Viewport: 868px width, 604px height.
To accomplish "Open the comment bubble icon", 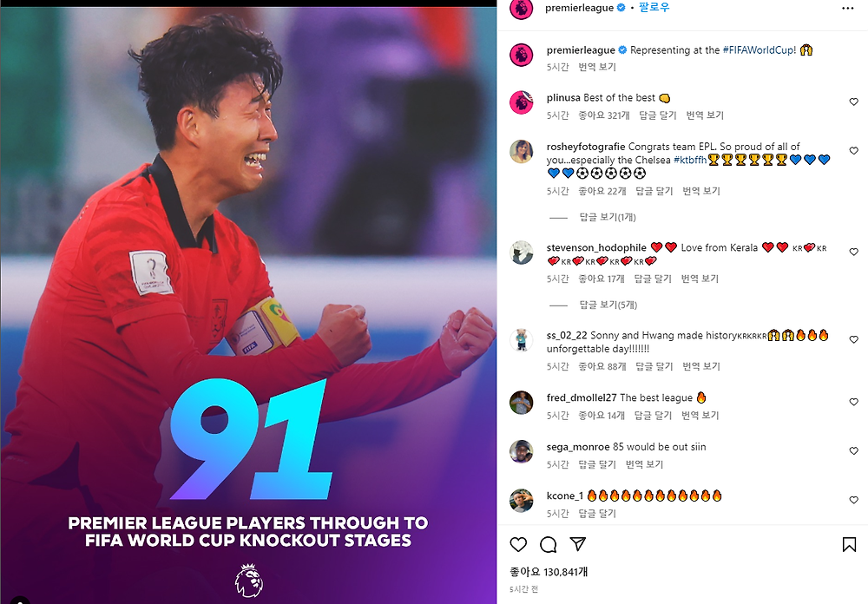I will coord(548,545).
